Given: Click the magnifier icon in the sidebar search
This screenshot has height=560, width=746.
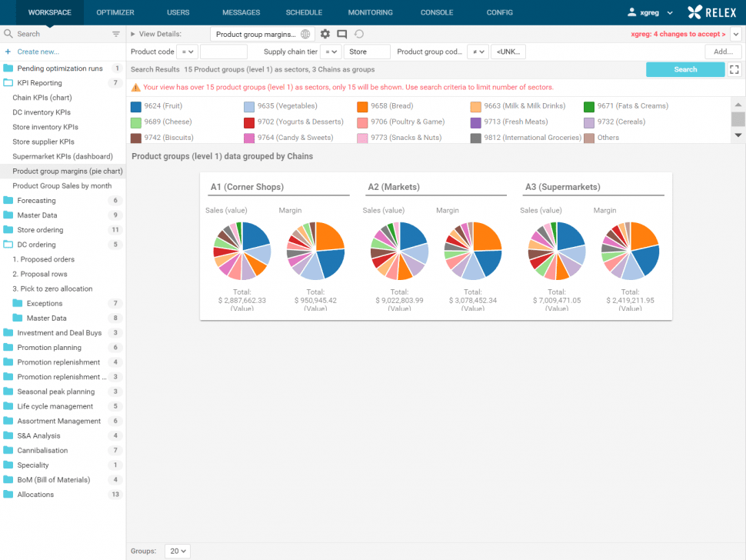Looking at the screenshot, I should click(x=7, y=34).
